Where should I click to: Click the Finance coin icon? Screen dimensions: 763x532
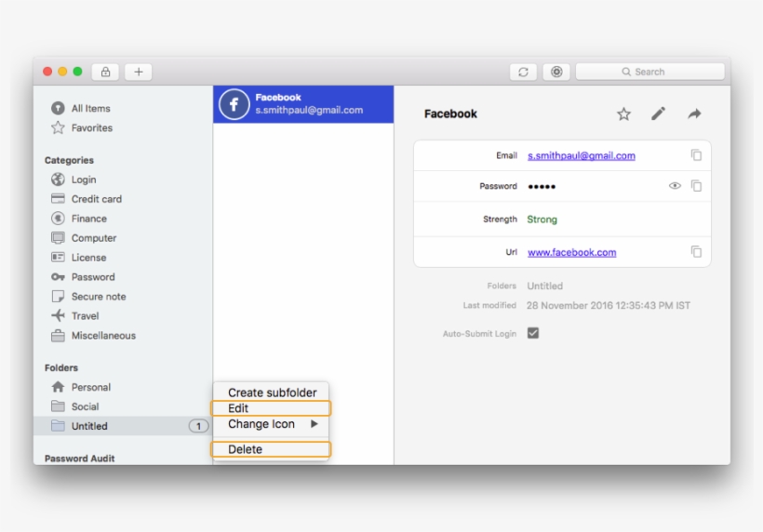point(58,219)
